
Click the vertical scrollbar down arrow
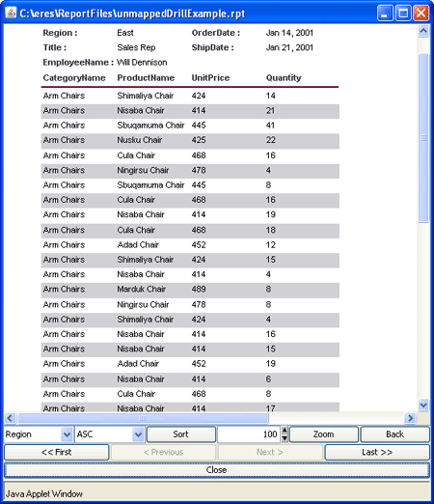423,405
